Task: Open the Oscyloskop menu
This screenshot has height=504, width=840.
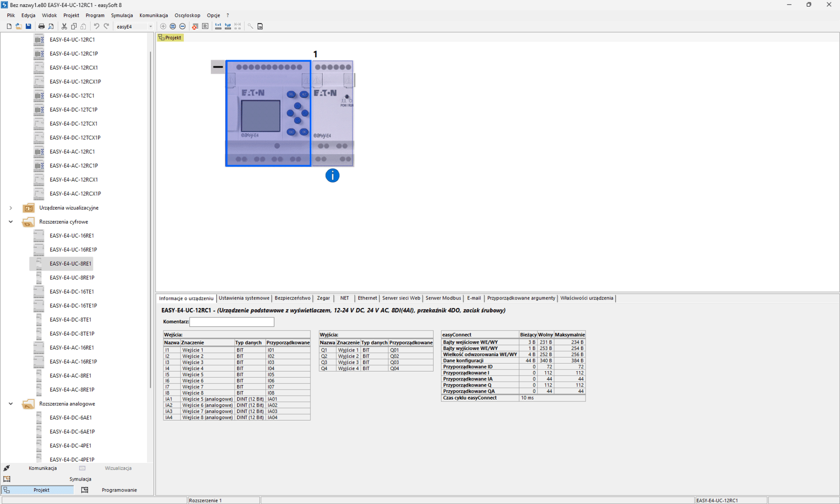Action: [187, 15]
